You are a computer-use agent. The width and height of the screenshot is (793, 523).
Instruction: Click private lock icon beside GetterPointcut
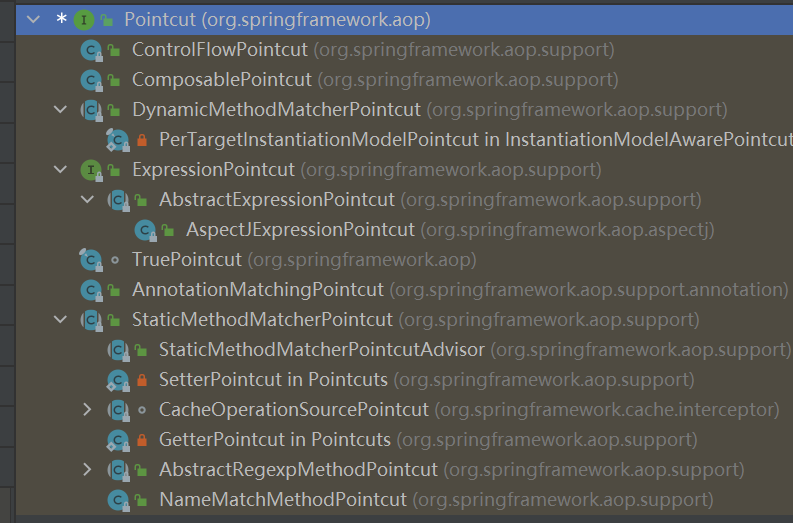[x=142, y=440]
